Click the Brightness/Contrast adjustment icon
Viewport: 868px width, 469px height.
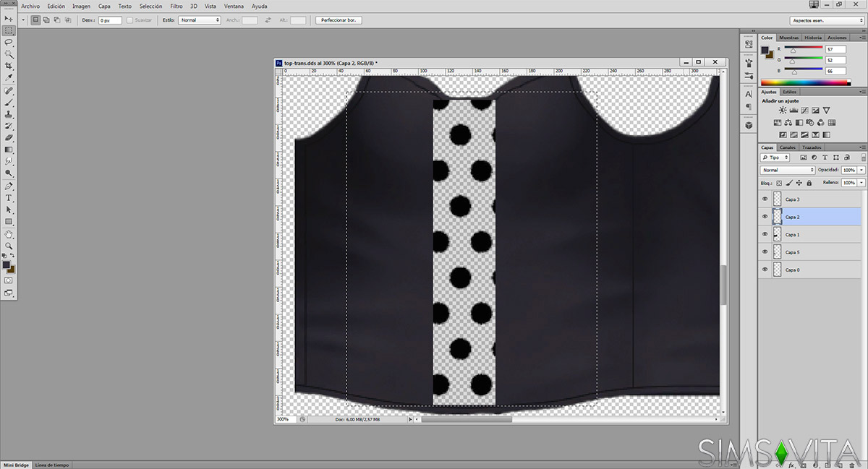[x=783, y=110]
